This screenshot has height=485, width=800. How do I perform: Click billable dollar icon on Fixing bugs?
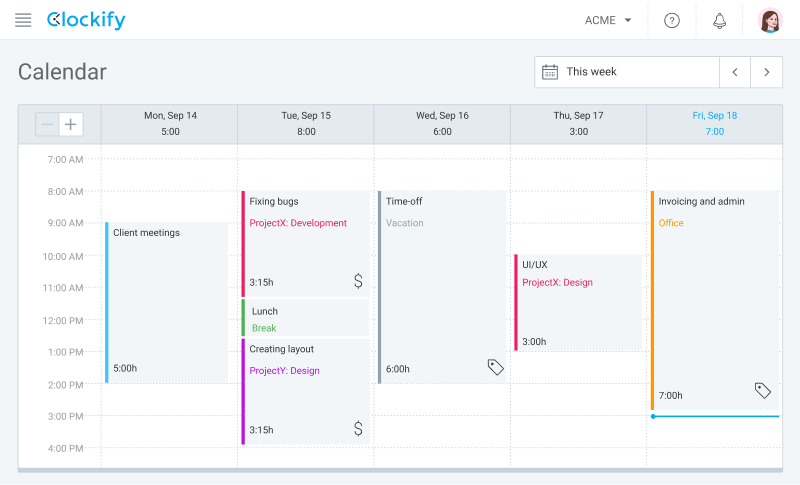pyautogui.click(x=358, y=281)
